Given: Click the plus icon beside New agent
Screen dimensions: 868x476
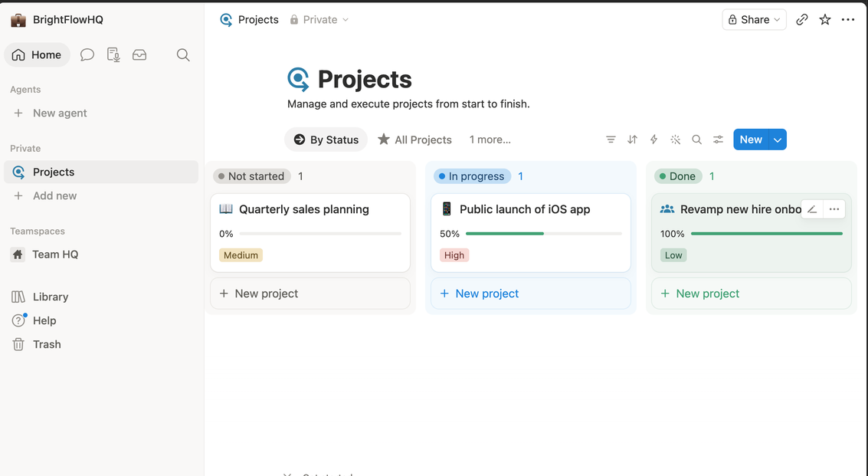Looking at the screenshot, I should (18, 113).
